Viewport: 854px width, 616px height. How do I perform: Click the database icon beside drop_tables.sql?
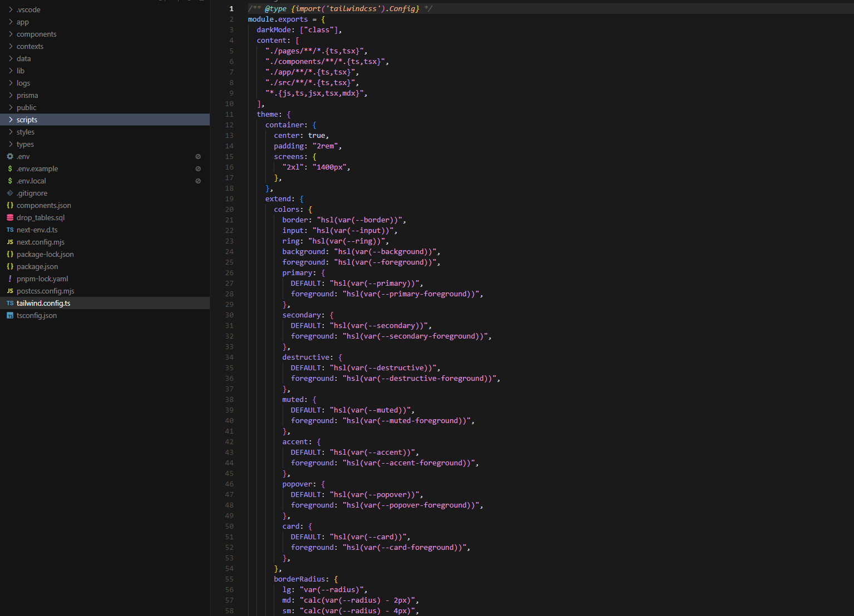click(10, 218)
